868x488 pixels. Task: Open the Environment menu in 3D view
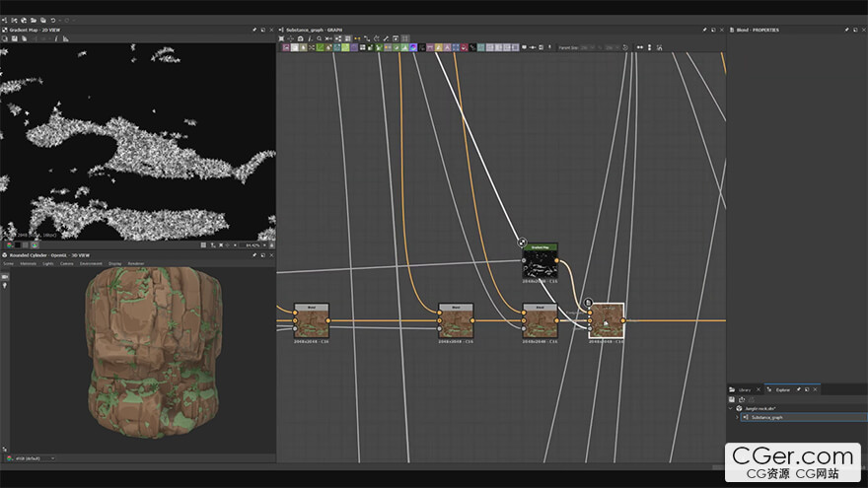click(x=91, y=263)
